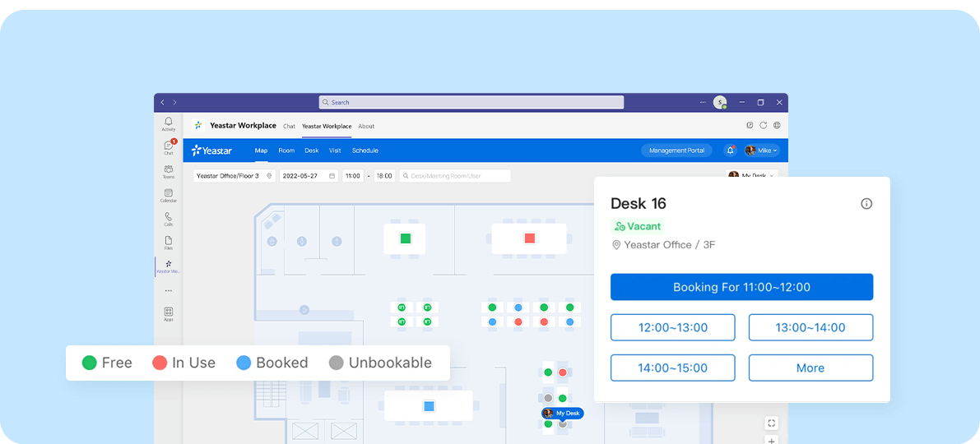Select the Desk menu item
The width and height of the screenshot is (980, 444).
click(x=312, y=150)
